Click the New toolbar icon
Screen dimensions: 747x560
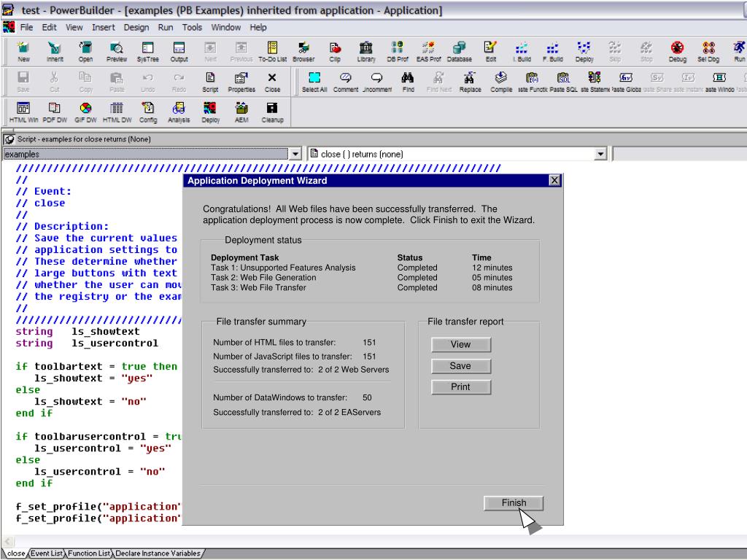[23, 52]
